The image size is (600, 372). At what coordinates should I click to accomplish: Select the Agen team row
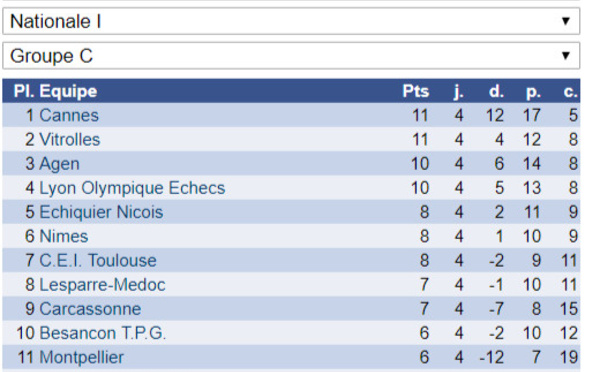(291, 164)
